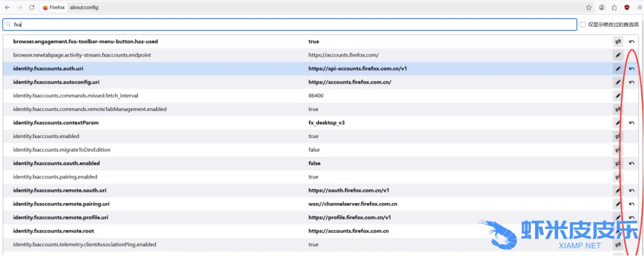644x256 pixels.
Task: Toggle identity.fxaccounts.migrateToDevEdition preference
Action: [x=618, y=150]
